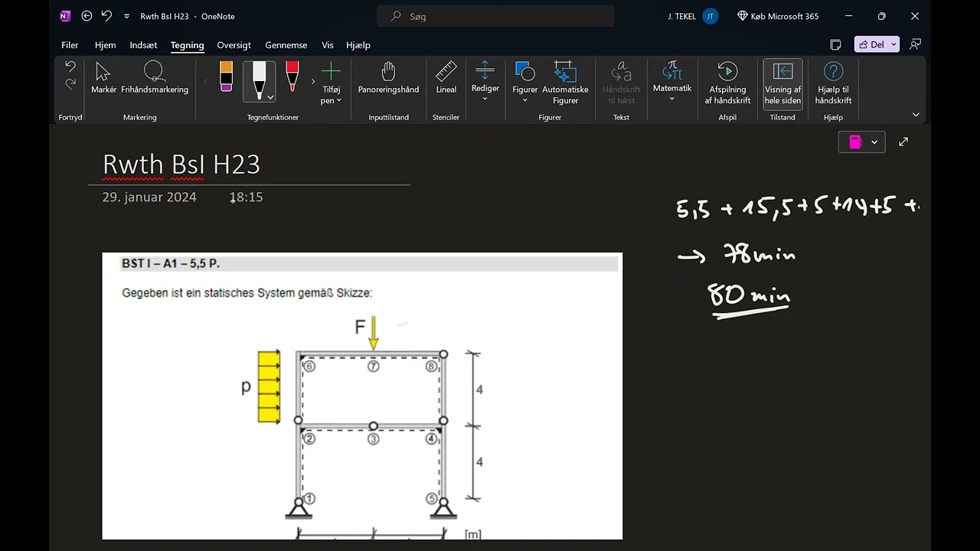980x551 pixels.
Task: Open the notebook view icon
Action: [835, 45]
